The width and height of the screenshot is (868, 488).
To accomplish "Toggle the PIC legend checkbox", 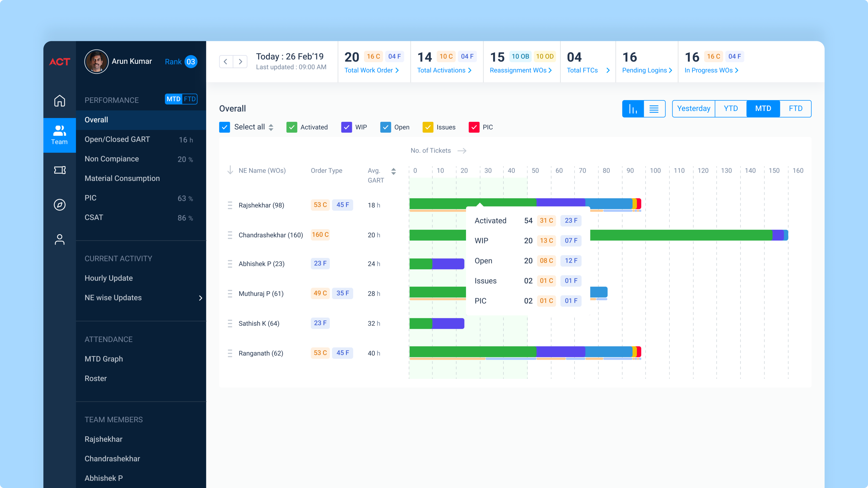I will [474, 127].
